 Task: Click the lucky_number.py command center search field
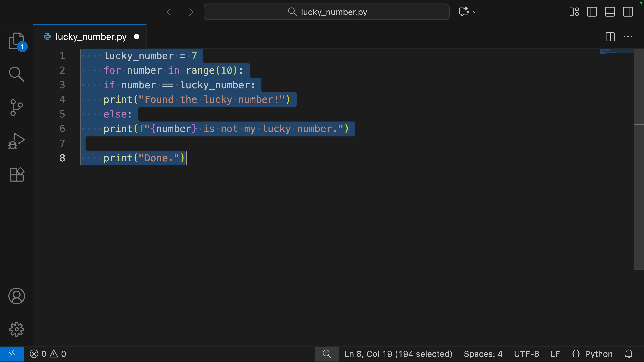tap(326, 12)
